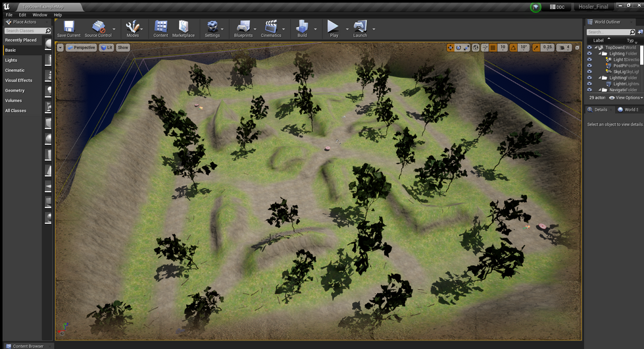Click the viewport Show button
This screenshot has width=644, height=349.
tap(123, 47)
